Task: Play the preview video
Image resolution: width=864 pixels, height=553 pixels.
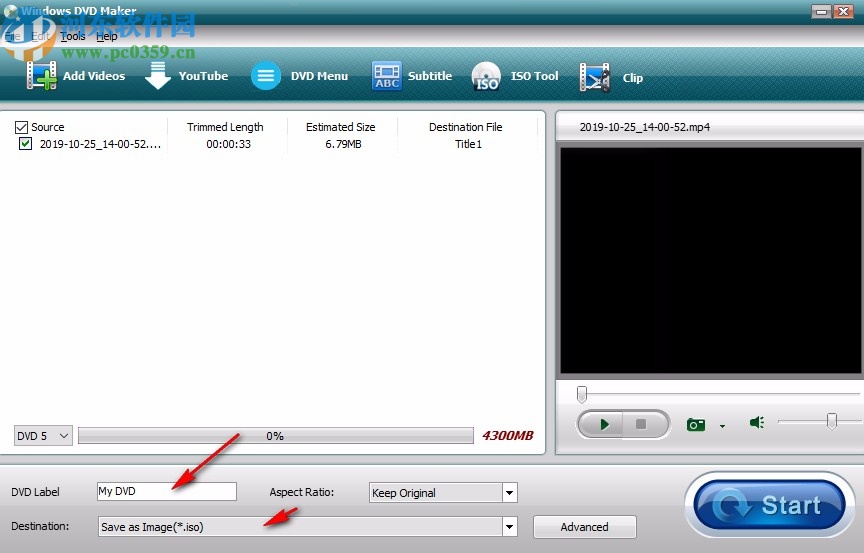Action: [x=603, y=424]
